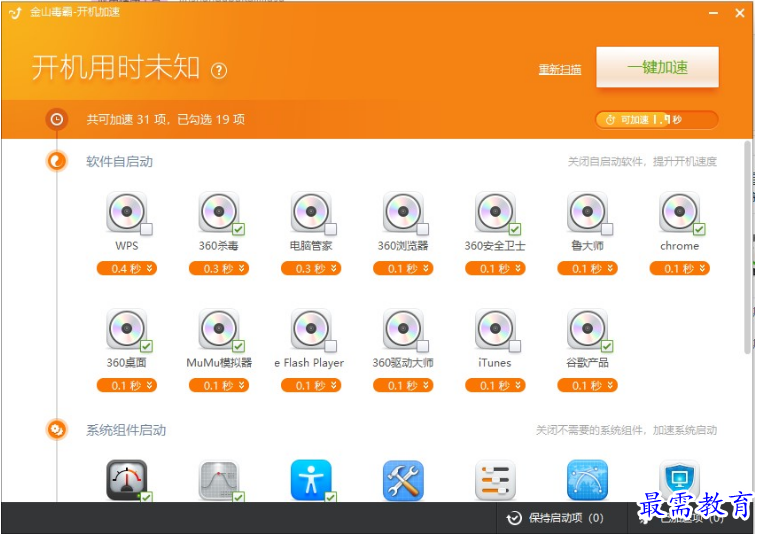The width and height of the screenshot is (761, 536).
Task: Uncheck the MuMu模拟器 checkbox
Action: 238,346
